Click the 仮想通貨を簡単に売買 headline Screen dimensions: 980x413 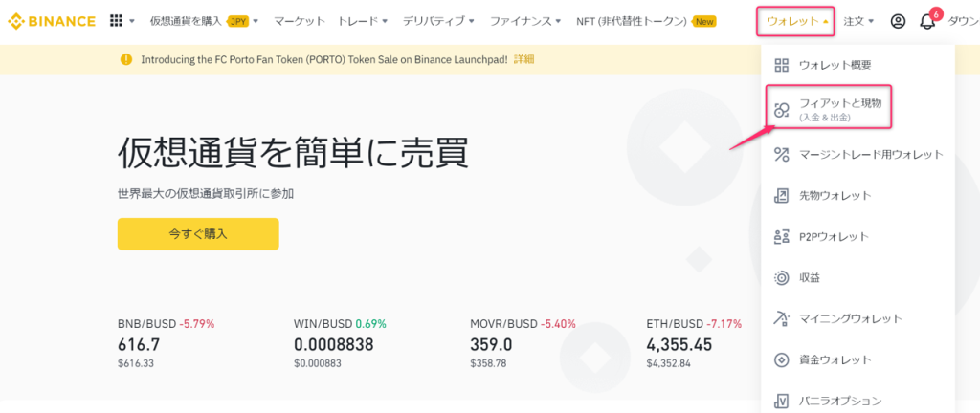tap(293, 152)
